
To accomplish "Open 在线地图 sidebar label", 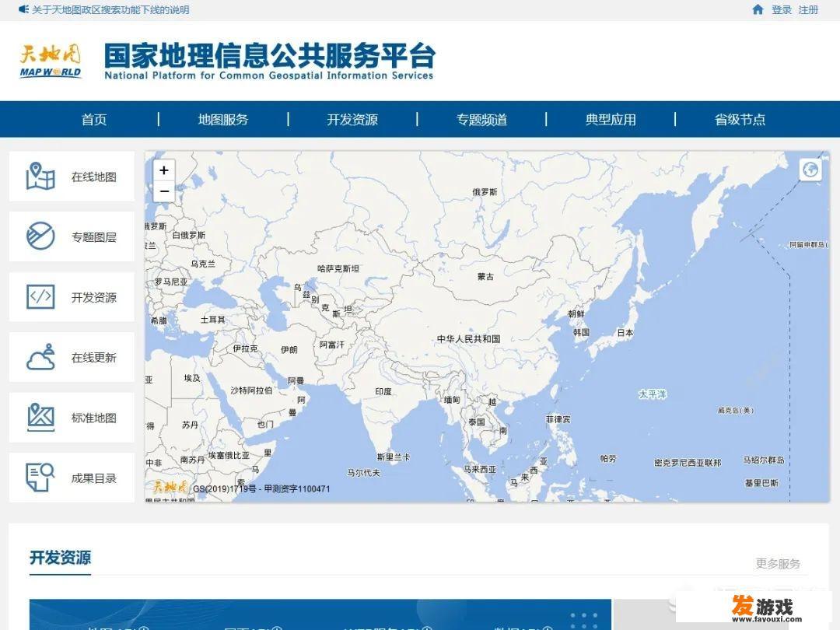I will pyautogui.click(x=94, y=177).
